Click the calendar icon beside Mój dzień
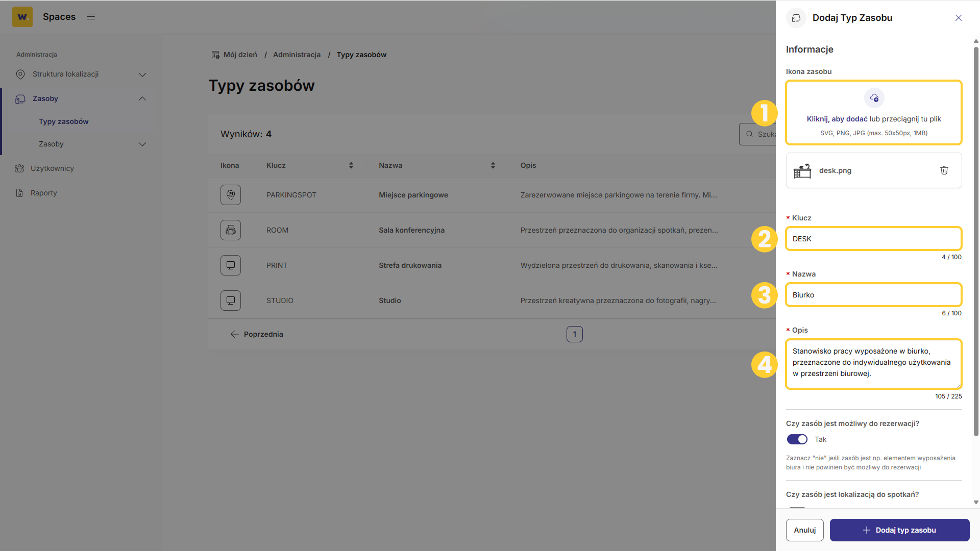 pos(215,55)
